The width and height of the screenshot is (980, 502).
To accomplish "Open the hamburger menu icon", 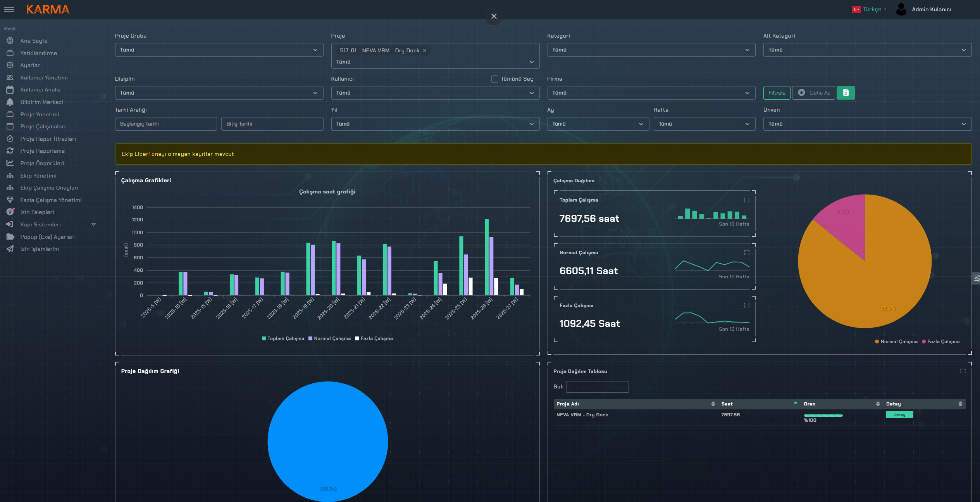I will pyautogui.click(x=9, y=9).
